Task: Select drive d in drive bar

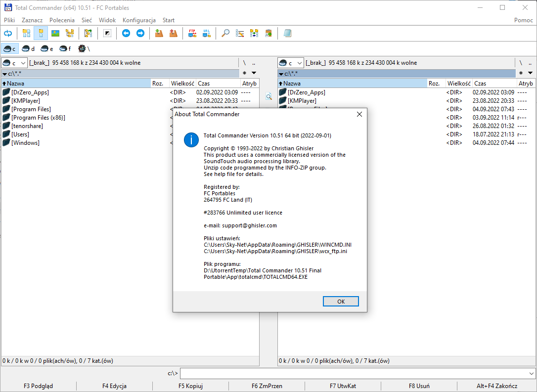Action: [x=28, y=49]
